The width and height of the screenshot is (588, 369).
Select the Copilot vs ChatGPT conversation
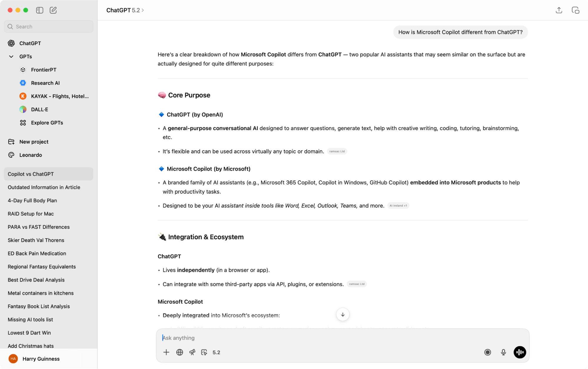pos(31,174)
